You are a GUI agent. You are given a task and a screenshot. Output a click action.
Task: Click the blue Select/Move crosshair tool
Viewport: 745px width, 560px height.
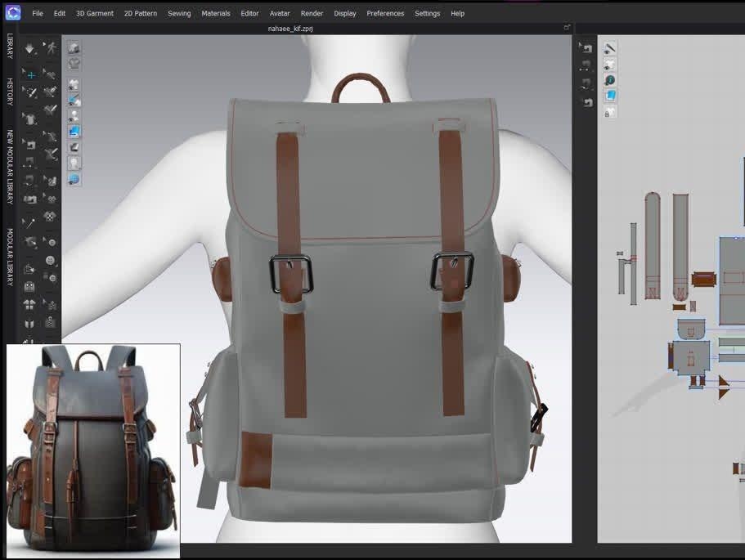pos(30,74)
